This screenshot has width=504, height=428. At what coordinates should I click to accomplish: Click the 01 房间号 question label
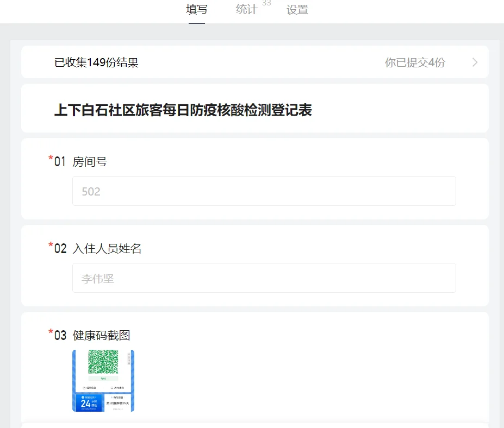pos(80,161)
